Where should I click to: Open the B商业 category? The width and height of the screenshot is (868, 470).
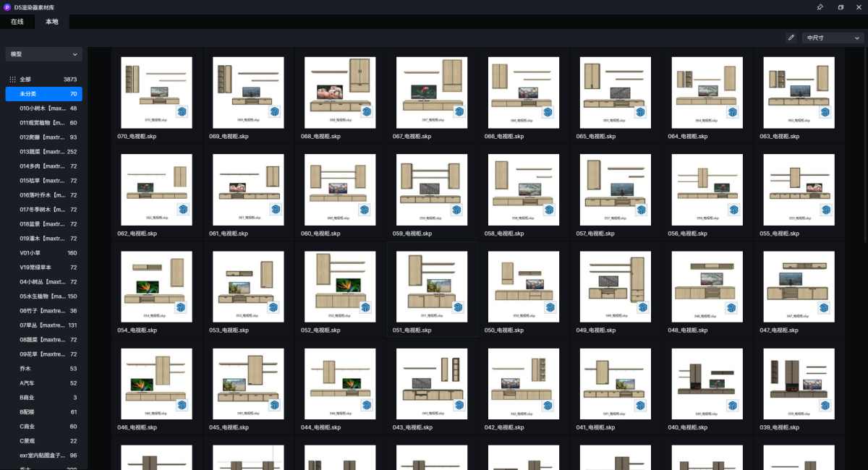43,398
